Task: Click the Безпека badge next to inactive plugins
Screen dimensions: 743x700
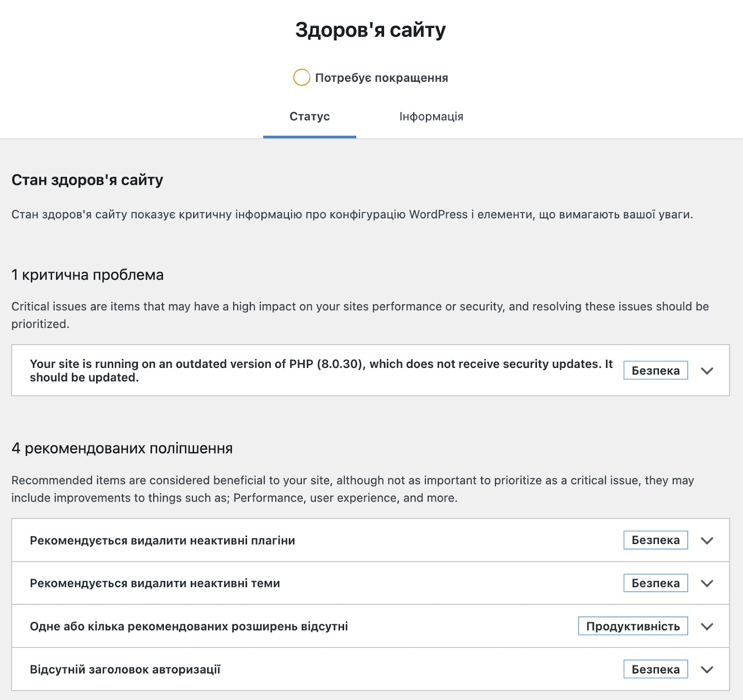Action: pos(655,540)
